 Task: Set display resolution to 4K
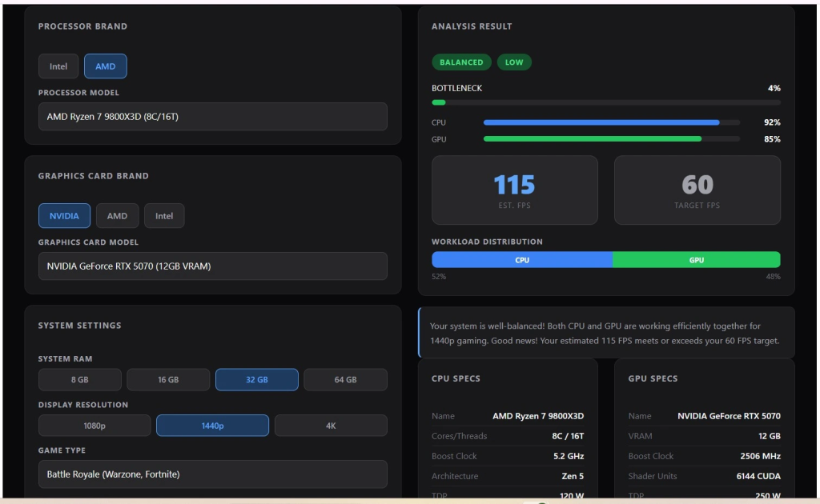(x=331, y=426)
